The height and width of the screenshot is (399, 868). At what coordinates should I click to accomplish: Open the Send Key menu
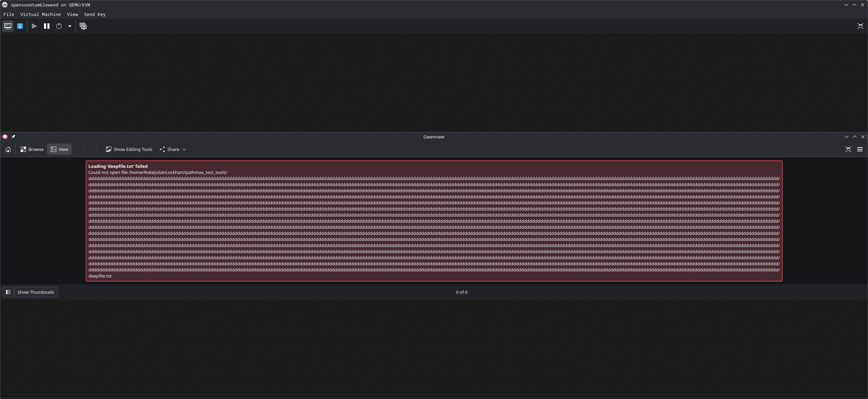(x=95, y=14)
